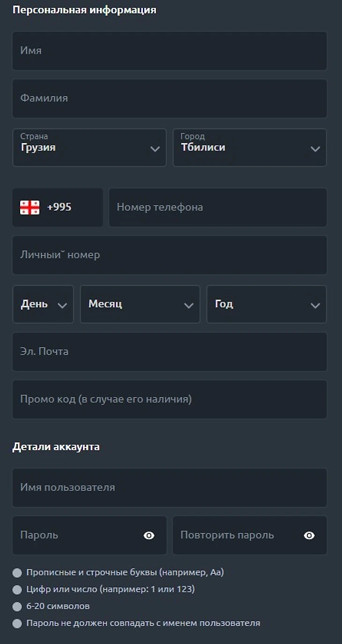Click the Имя пользователя field
Viewport: 342px width, 644px height.
coord(170,488)
